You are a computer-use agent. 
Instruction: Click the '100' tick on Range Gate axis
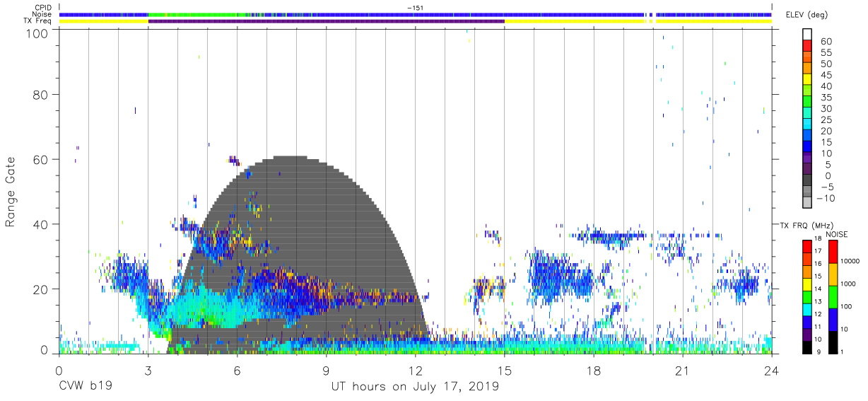(37, 33)
